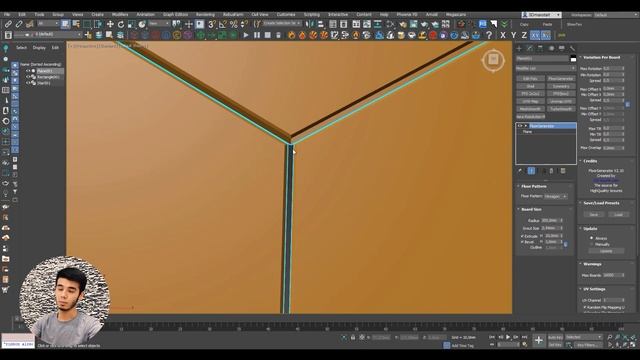Image resolution: width=640 pixels, height=360 pixels.
Task: Open Select by Name dialog icon
Action: [76, 24]
